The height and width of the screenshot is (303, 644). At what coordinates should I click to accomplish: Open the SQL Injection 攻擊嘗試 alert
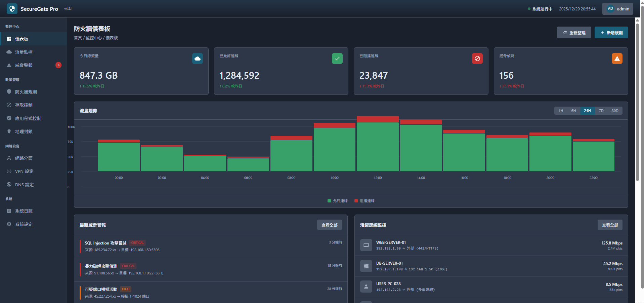point(105,243)
